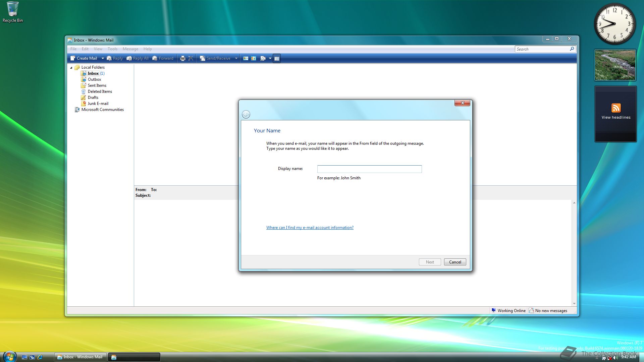The image size is (644, 362).
Task: Click the Working Online status indicator
Action: coord(508,311)
